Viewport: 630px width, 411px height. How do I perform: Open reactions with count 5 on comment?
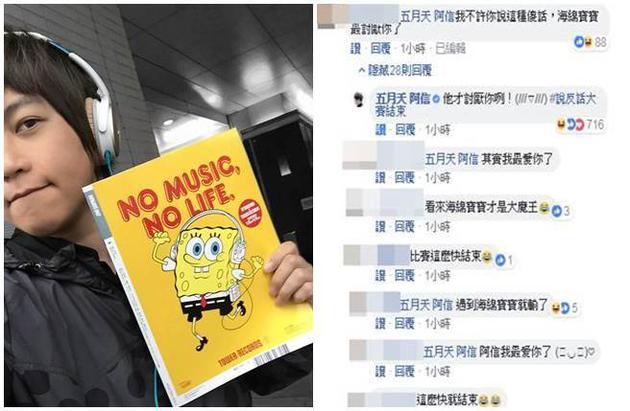565,308
